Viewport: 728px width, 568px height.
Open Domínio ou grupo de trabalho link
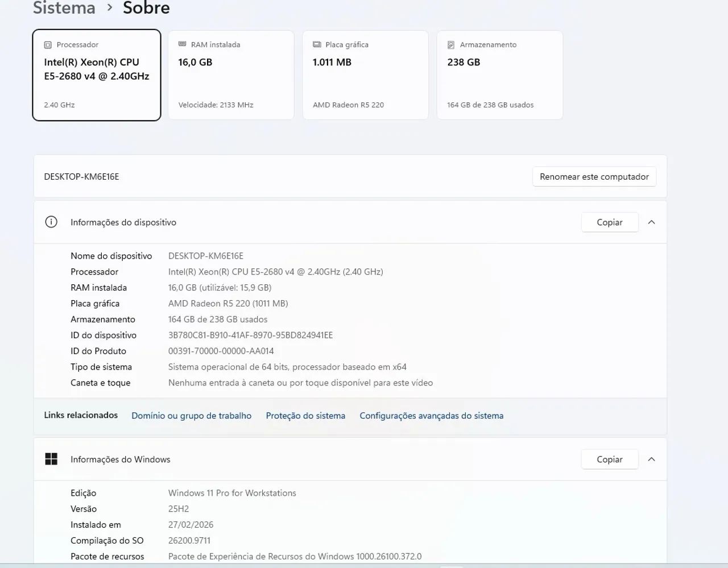click(192, 416)
